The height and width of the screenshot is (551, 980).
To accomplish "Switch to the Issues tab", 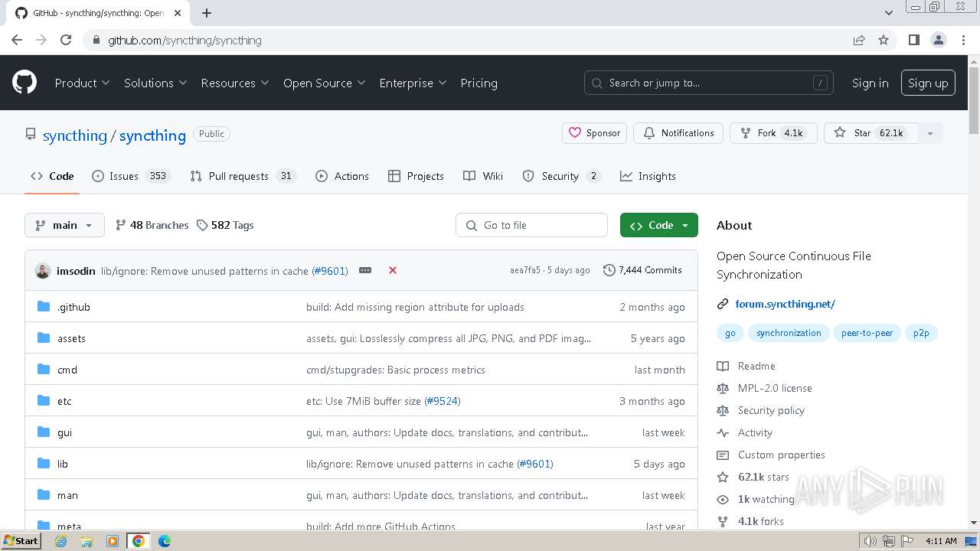I will (131, 176).
